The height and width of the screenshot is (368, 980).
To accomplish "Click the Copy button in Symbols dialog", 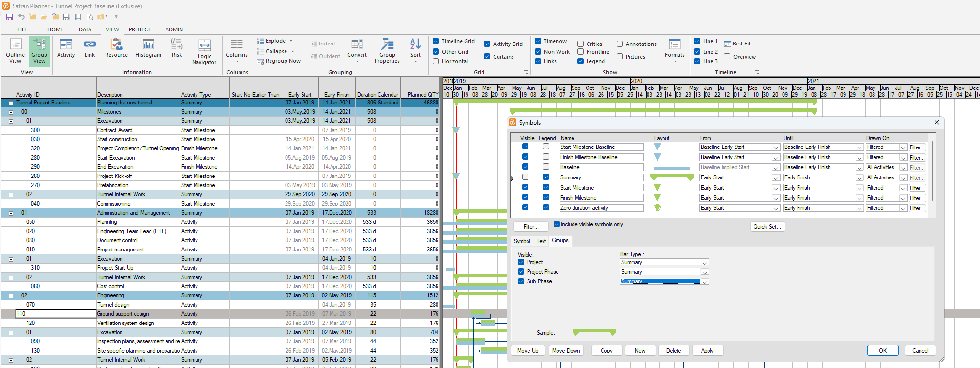I will pyautogui.click(x=606, y=351).
